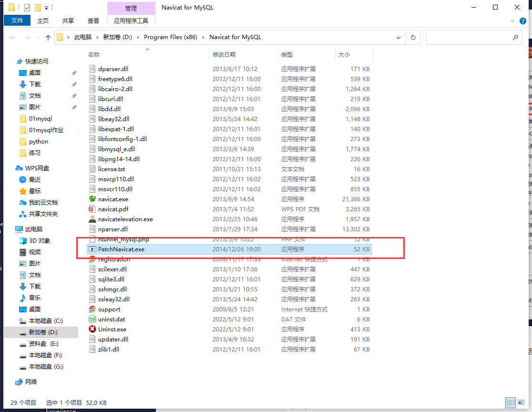This screenshot has height=412, width=532.
Task: Select the updater.dll file name
Action: (x=113, y=340)
